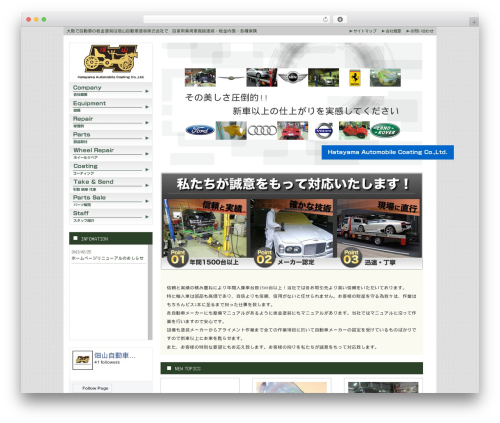Click the New Topics middle thumbnail
Viewport: 500px width, 423px height.
tap(291, 387)
